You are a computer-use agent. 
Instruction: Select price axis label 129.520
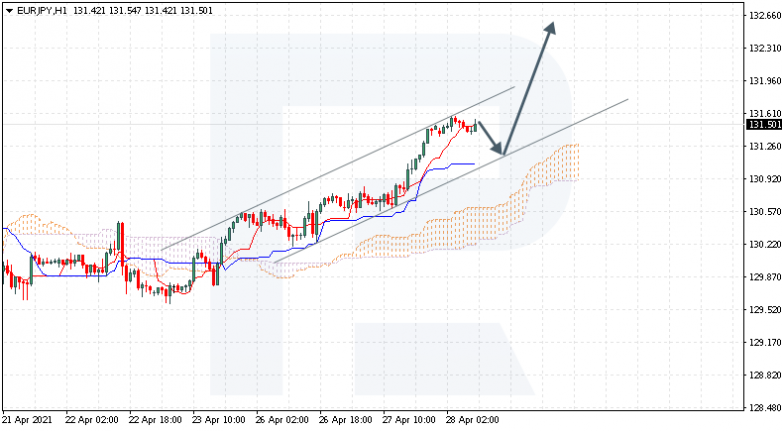[x=765, y=310]
